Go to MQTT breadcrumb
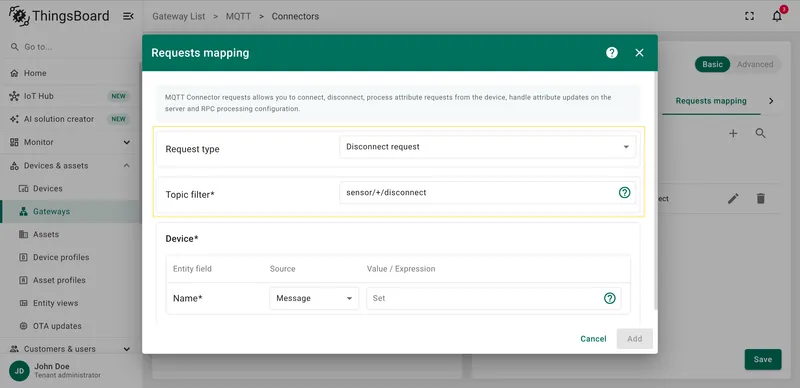This screenshot has width=800, height=388. point(238,16)
